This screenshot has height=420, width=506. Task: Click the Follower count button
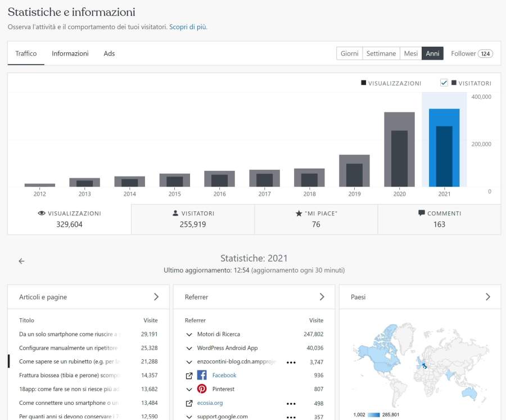point(472,53)
